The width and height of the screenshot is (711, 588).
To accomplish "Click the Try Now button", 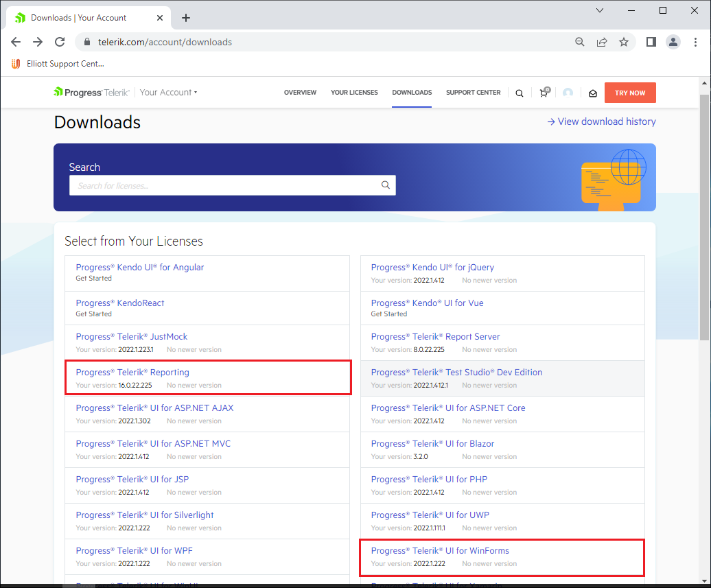I will [630, 93].
